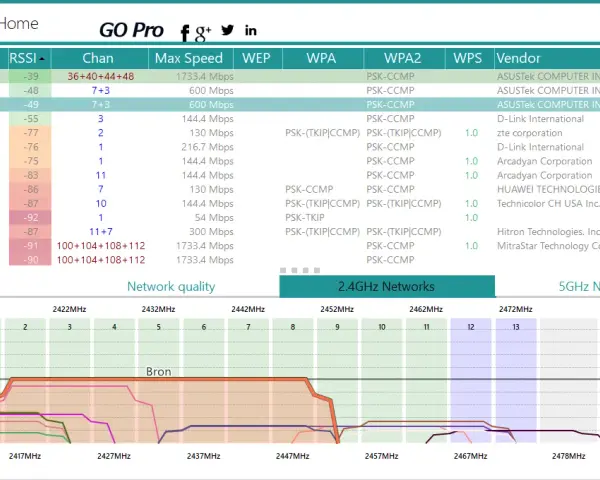Switch to the 5GHz Networks tab

[579, 286]
